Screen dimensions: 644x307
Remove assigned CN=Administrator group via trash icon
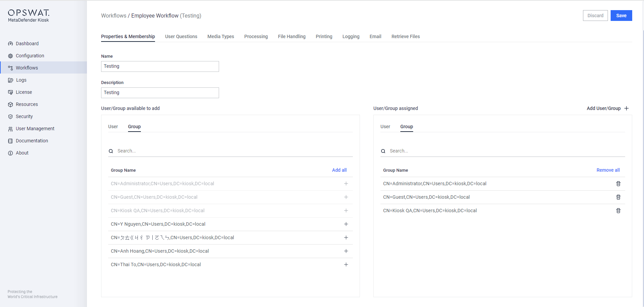pyautogui.click(x=618, y=184)
